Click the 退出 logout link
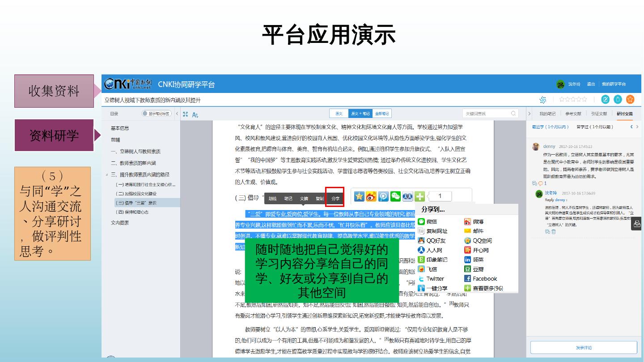The width and height of the screenshot is (644, 362). click(591, 84)
